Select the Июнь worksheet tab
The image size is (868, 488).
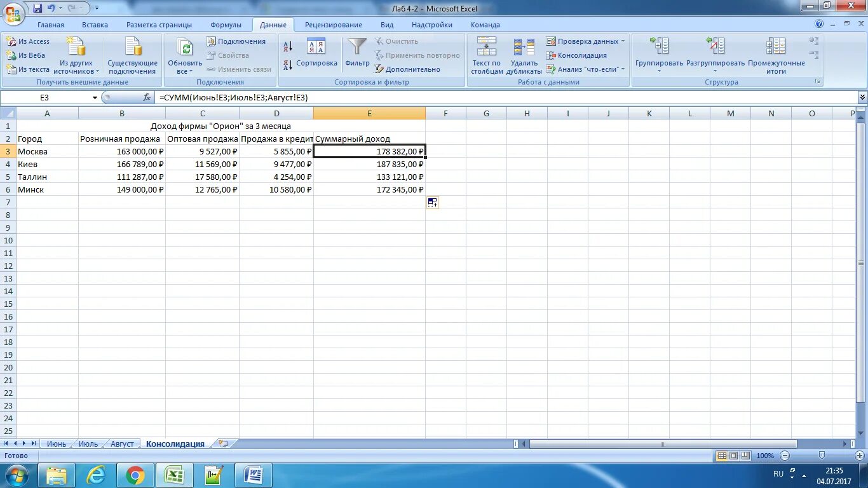tap(57, 444)
